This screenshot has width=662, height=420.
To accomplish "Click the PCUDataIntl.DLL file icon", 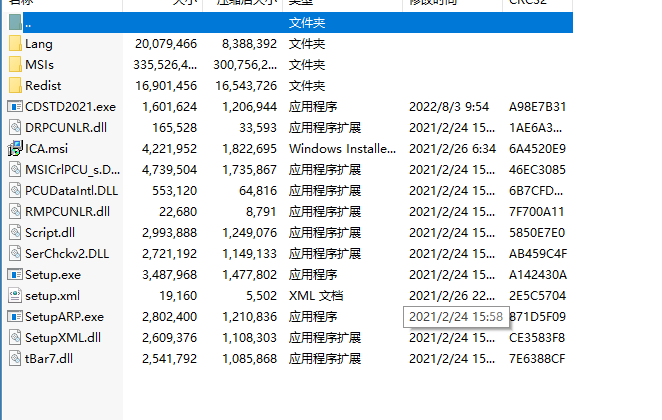I will click(15, 191).
